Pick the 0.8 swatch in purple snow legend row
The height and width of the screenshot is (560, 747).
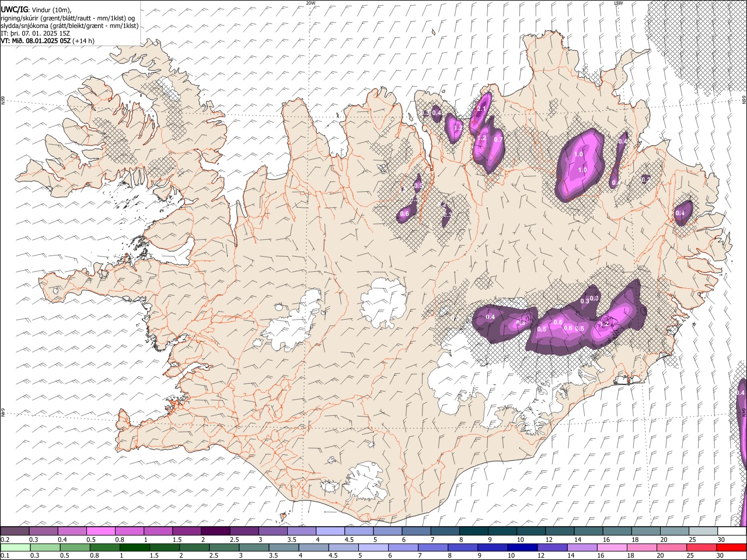pos(130,531)
